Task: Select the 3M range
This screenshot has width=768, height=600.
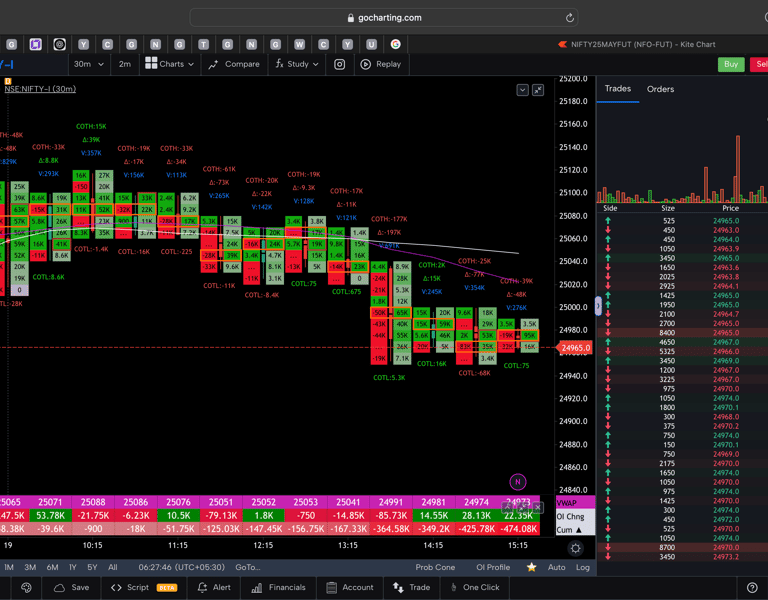Action: tap(30, 567)
